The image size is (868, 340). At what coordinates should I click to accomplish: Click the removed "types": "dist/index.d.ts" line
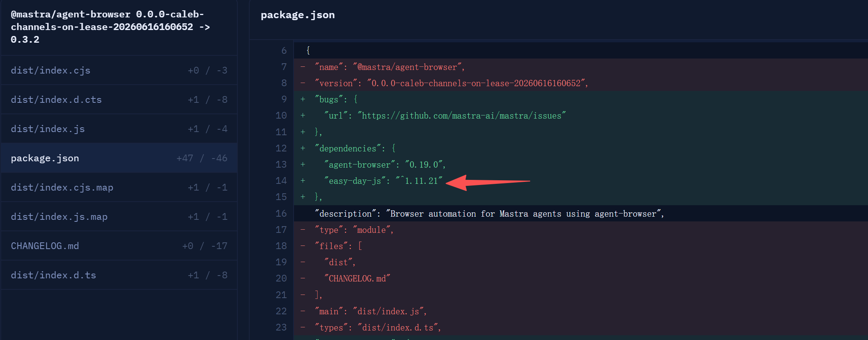pos(581,327)
